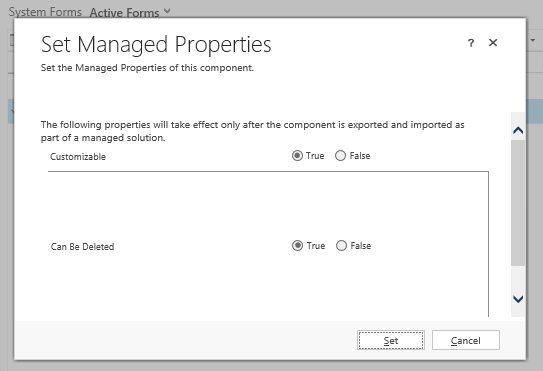The image size is (543, 371).
Task: Click the Set Managed Properties title
Action: pos(156,45)
